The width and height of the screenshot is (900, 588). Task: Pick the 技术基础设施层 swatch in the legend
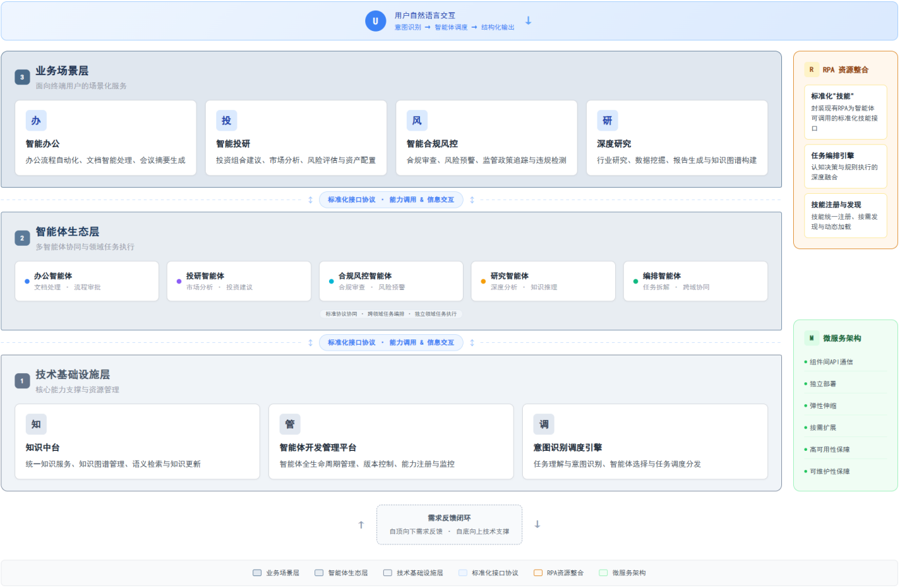tap(388, 573)
